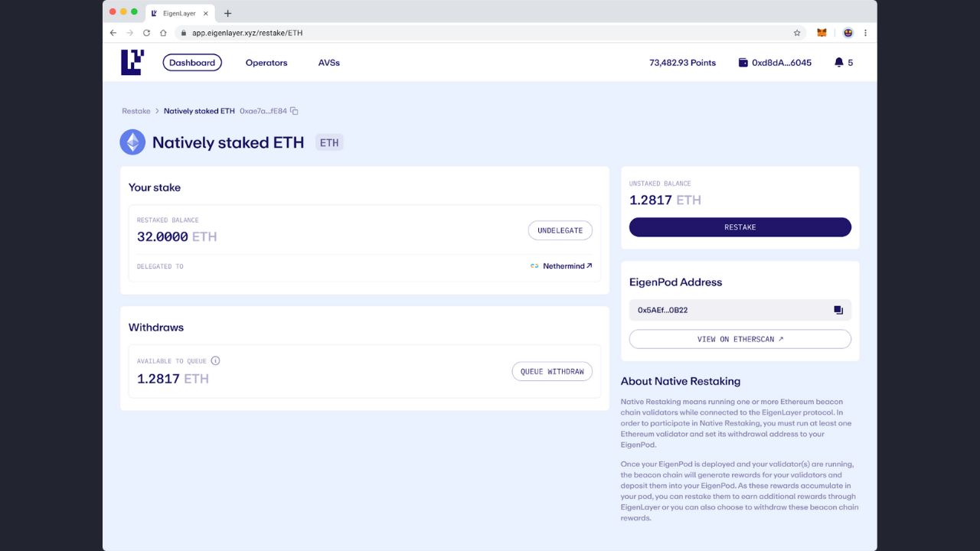The width and height of the screenshot is (980, 551).
Task: Go back in browser history
Action: click(113, 33)
